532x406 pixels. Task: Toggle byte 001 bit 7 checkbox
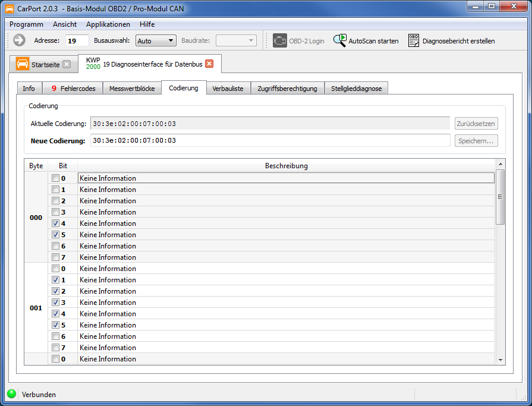56,348
